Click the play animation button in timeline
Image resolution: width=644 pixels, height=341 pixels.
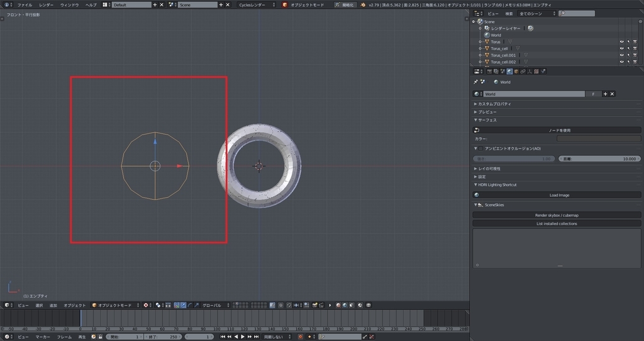242,337
